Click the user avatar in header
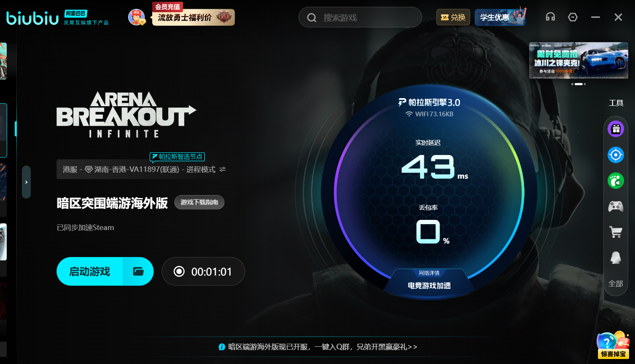Screen dimensions: 635x364 tap(136, 17)
